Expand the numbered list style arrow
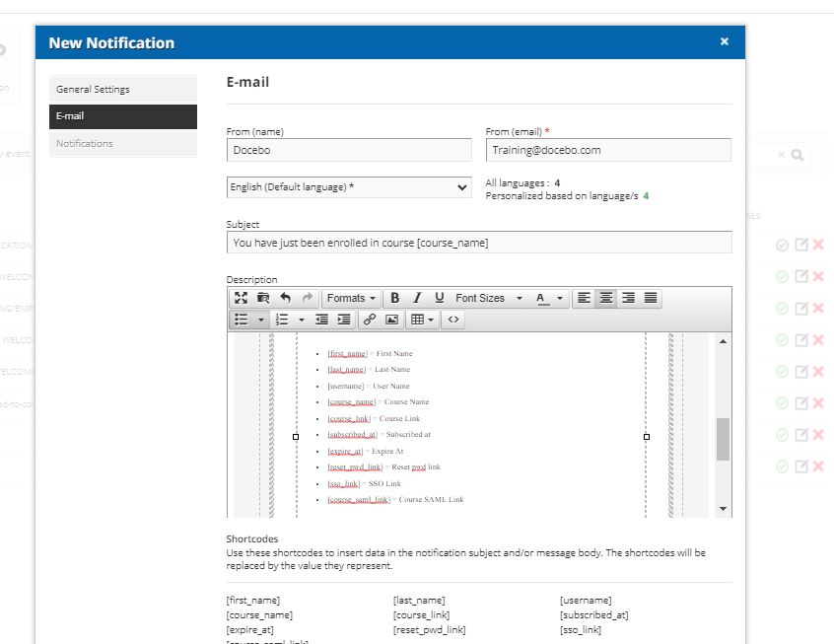 (301, 320)
